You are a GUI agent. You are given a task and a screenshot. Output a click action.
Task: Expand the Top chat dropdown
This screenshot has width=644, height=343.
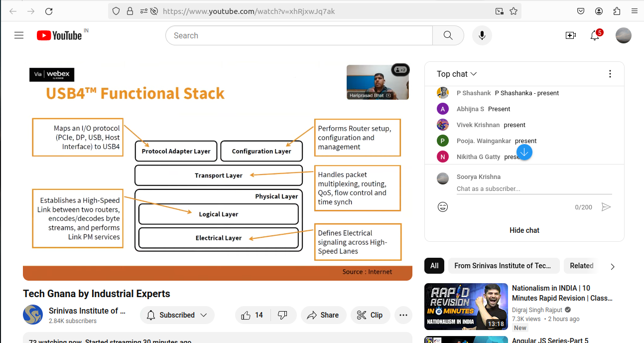(x=456, y=74)
